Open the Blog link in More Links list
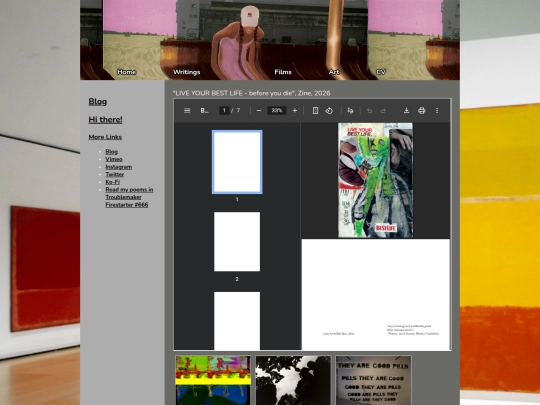This screenshot has height=405, width=540. click(112, 152)
